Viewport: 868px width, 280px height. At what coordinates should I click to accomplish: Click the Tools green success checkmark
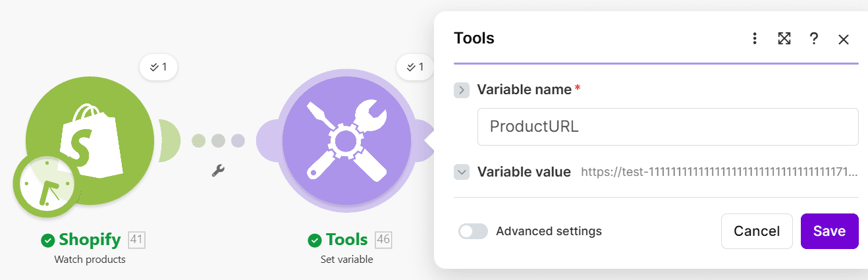pos(315,240)
